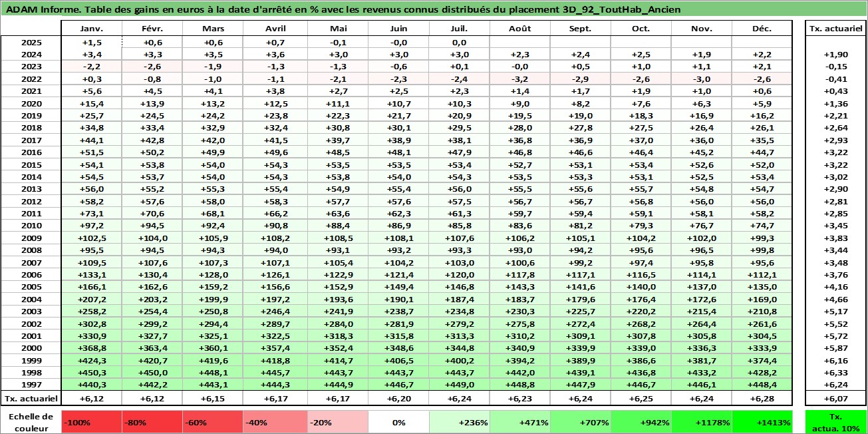Image resolution: width=868 pixels, height=434 pixels.
Task: Click the 2020 year row label
Action: (31, 103)
